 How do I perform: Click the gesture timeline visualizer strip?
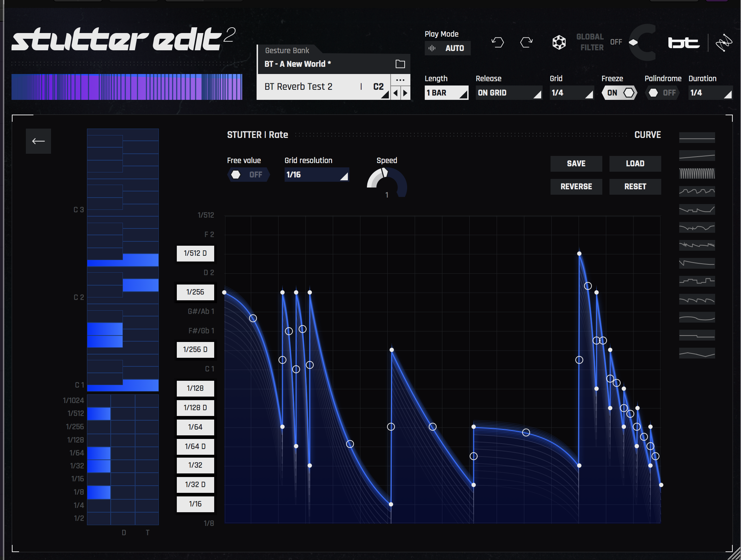(127, 87)
